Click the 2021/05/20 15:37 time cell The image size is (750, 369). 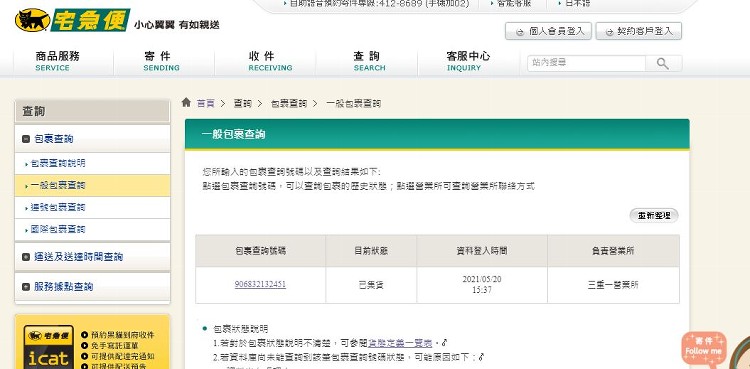pos(482,284)
